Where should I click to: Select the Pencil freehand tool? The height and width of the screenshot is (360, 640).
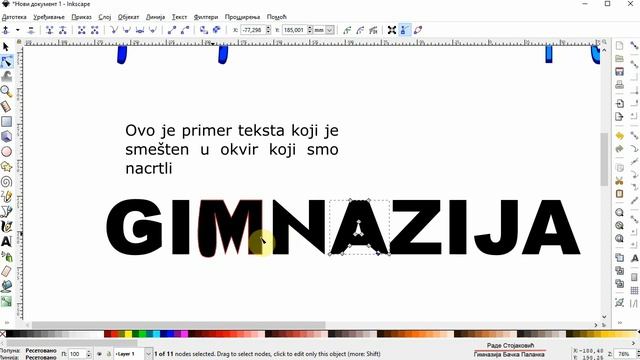(x=6, y=197)
